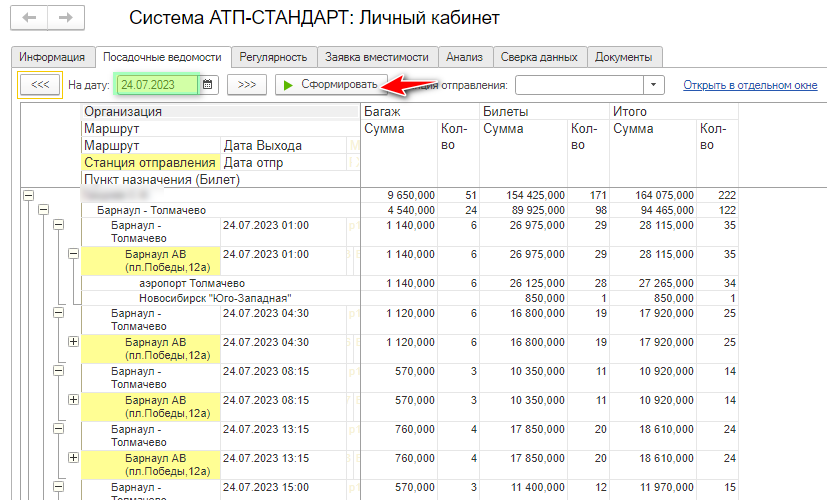Go to previous date with <<< button
The width and height of the screenshot is (827, 500).
(x=40, y=85)
